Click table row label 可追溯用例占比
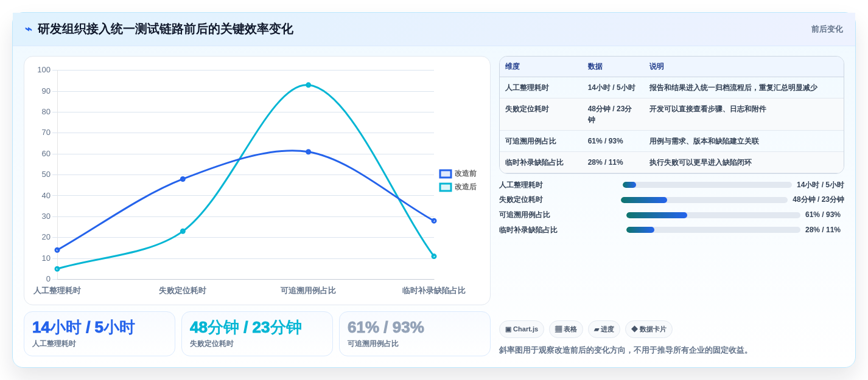868x380 pixels. pyautogui.click(x=531, y=142)
